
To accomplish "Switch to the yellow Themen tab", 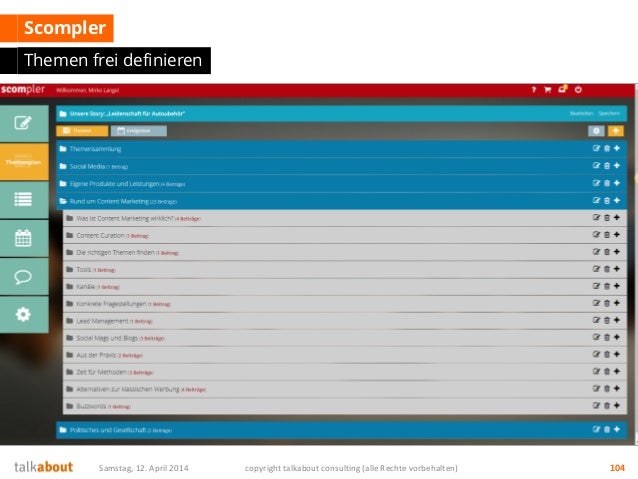I will 82,131.
